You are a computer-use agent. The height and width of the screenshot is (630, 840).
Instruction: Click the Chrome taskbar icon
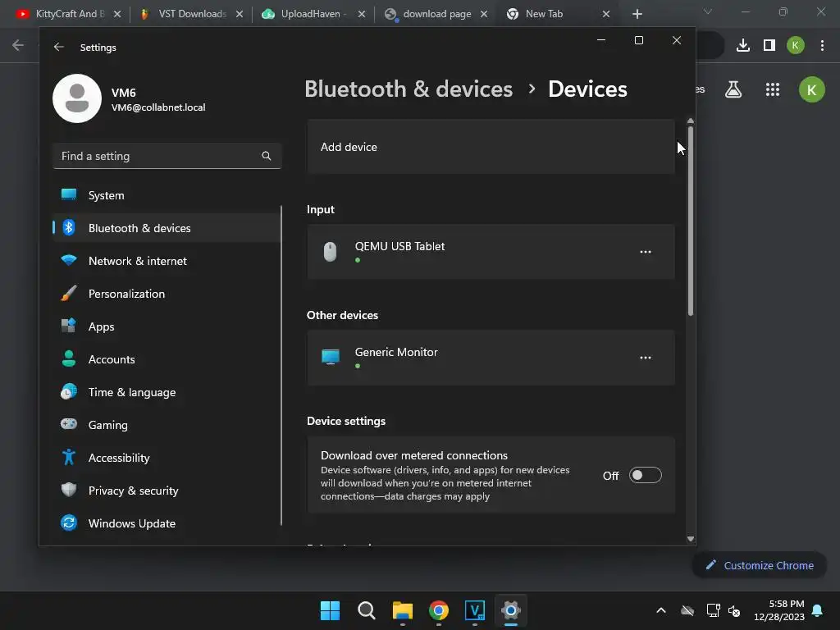click(x=439, y=610)
